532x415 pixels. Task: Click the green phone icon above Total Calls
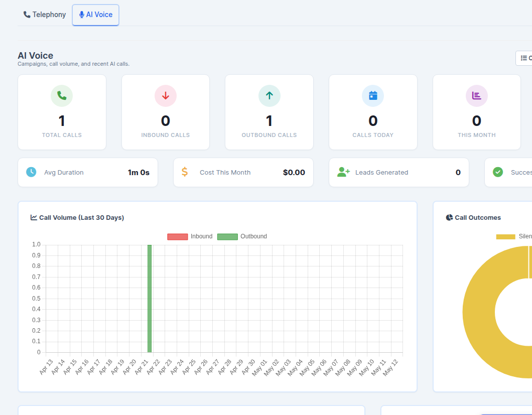coord(62,96)
